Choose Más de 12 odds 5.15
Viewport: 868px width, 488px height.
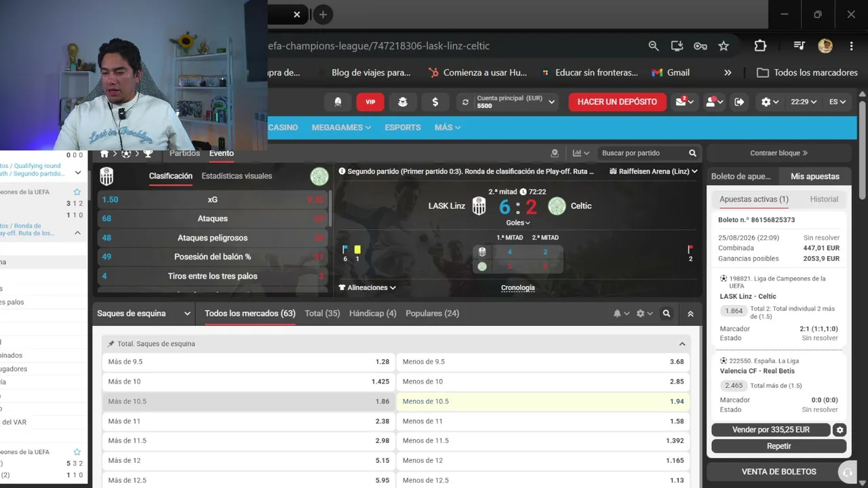pos(249,460)
